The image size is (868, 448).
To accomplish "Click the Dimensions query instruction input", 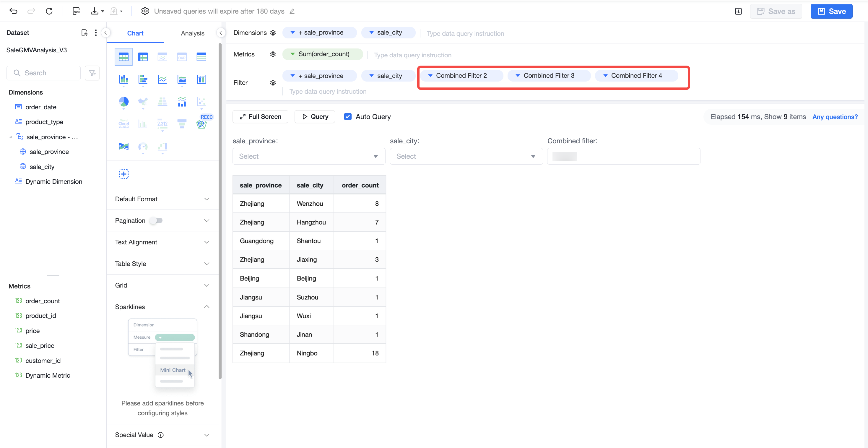I will click(465, 33).
